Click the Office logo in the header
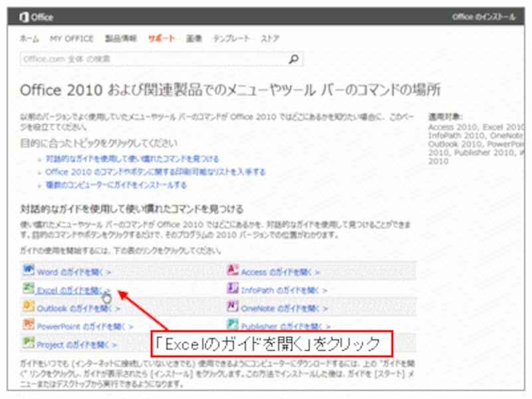 click(x=37, y=17)
